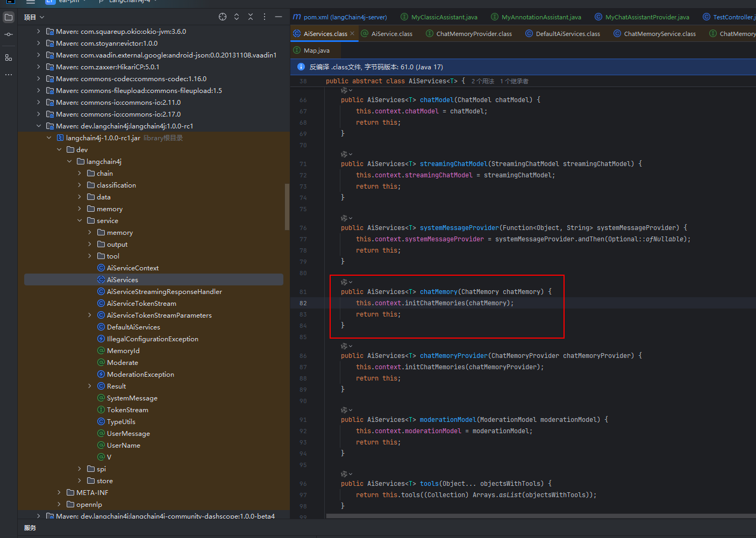Click the Project tree vertical scrollbar
Screen dimensions: 756x538
[x=287, y=207]
